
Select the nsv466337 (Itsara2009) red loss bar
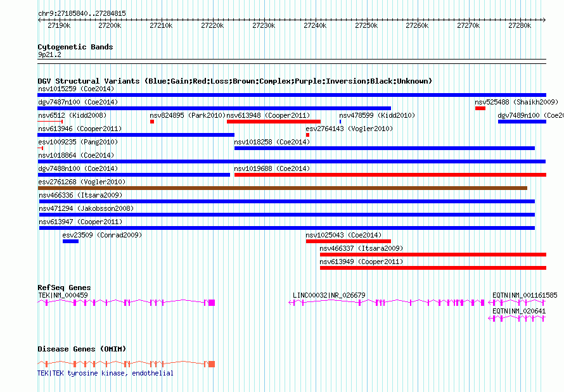click(433, 255)
